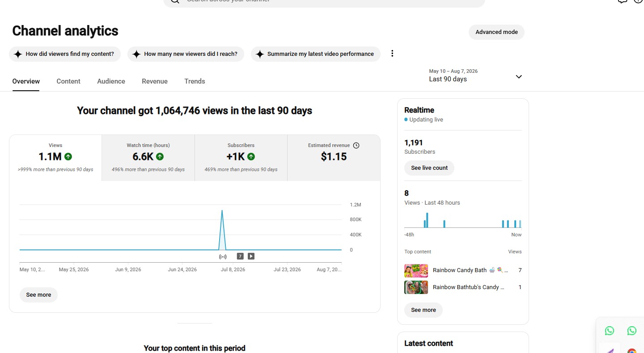Ask 'How did viewers find my content?'
The image size is (644, 353).
pos(65,54)
